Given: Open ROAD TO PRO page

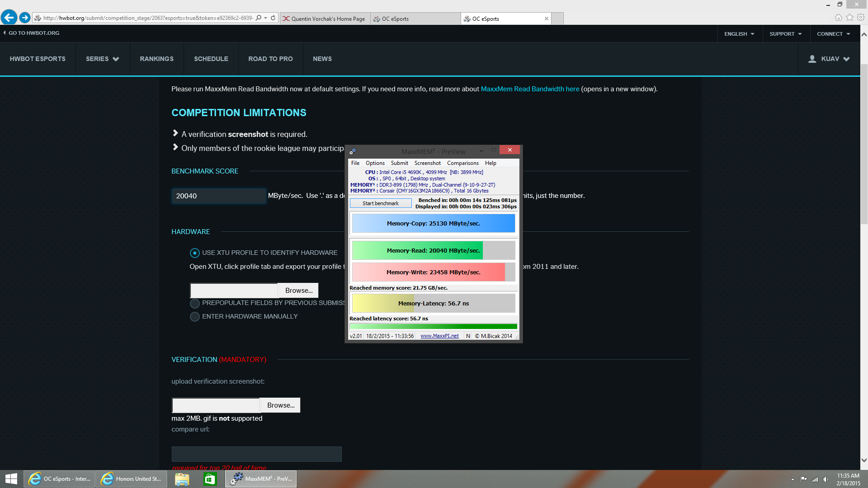Looking at the screenshot, I should (x=270, y=59).
